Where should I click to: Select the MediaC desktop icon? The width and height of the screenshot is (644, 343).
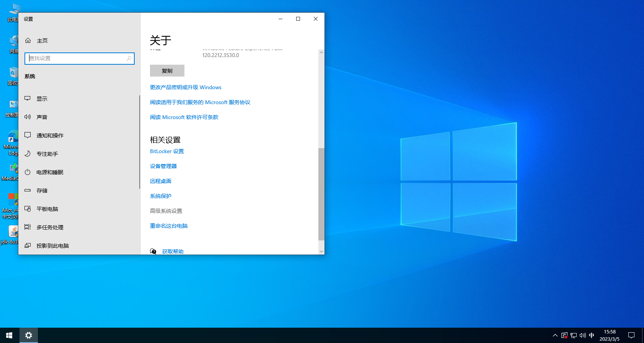tap(11, 172)
